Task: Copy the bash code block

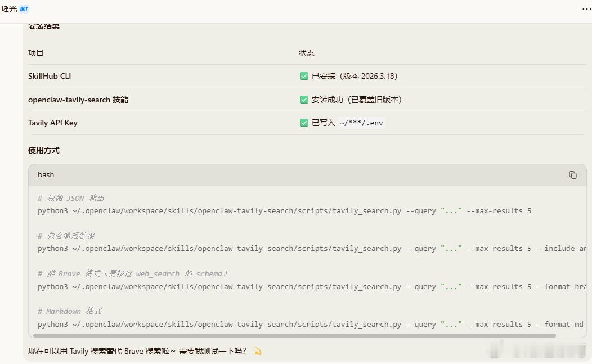Action: click(x=573, y=175)
